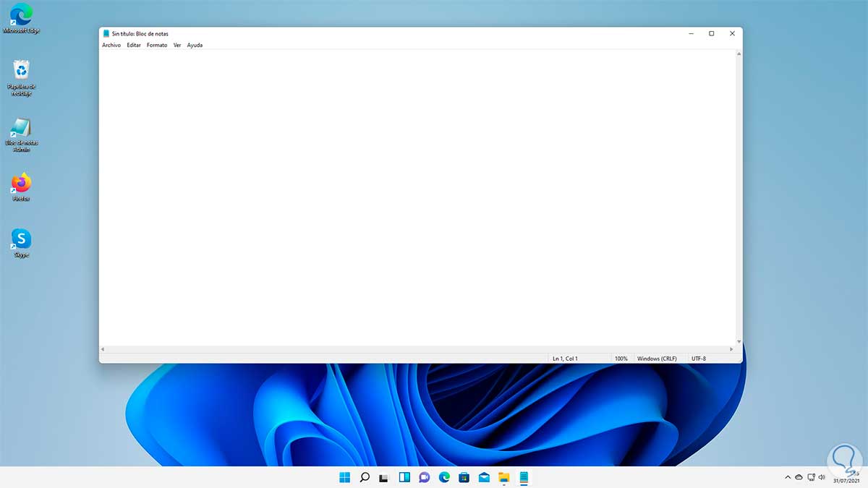Select the Firefox desktop shortcut
The height and width of the screenshot is (488, 868).
[x=21, y=187]
